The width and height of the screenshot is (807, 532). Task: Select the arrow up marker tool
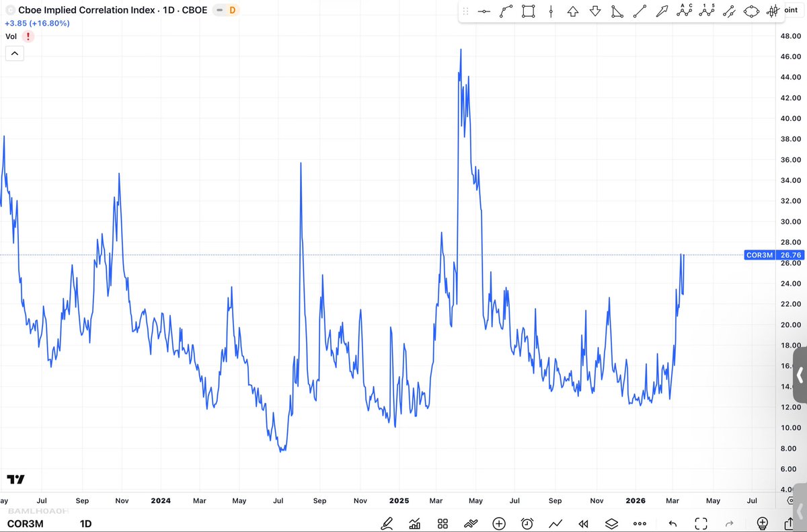[573, 11]
